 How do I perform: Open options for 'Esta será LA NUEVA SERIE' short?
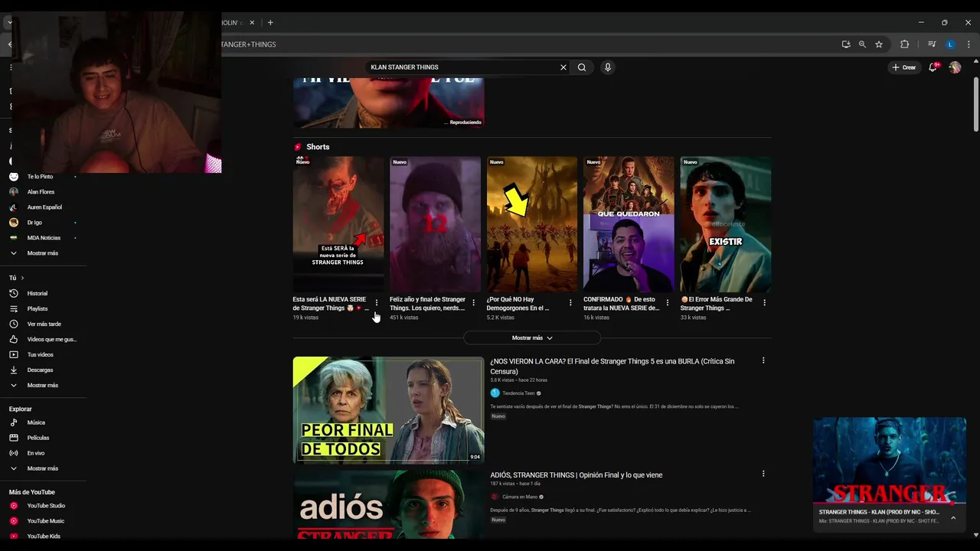click(376, 303)
